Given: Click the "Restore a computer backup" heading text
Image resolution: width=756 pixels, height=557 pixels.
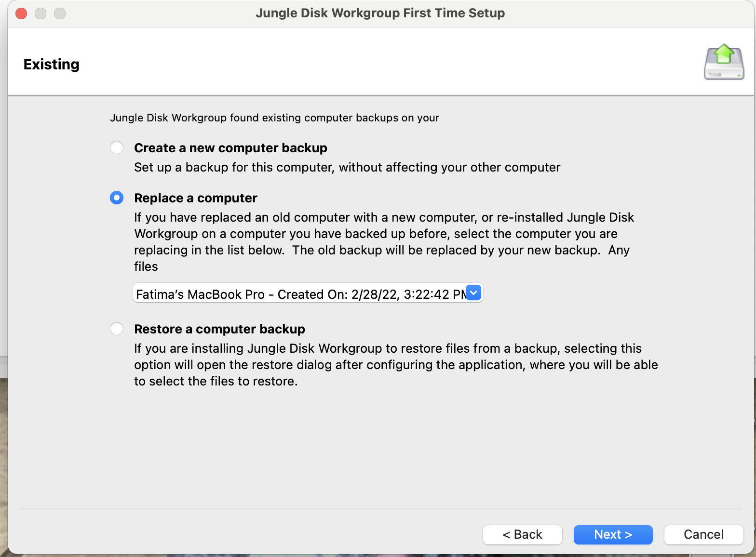Looking at the screenshot, I should coord(219,329).
